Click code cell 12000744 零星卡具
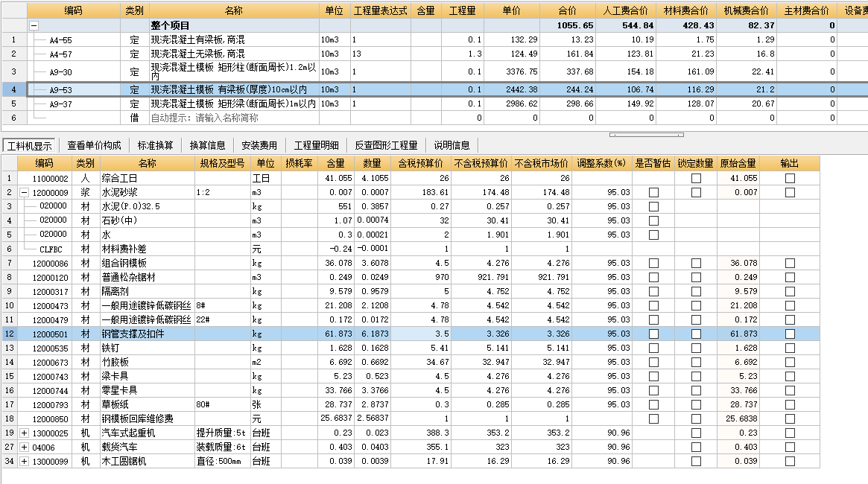The height and width of the screenshot is (484, 868). 51,390
